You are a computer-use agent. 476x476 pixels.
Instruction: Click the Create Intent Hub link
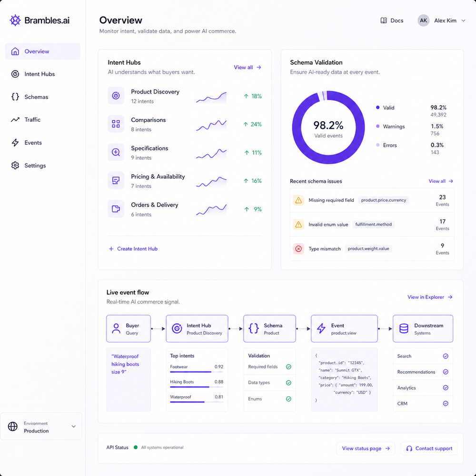pyautogui.click(x=133, y=248)
